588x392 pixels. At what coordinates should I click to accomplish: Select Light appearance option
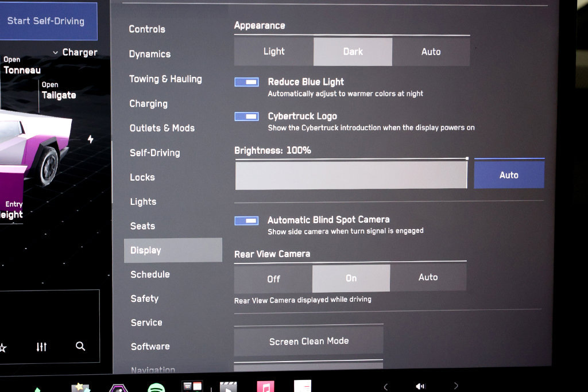tap(274, 51)
